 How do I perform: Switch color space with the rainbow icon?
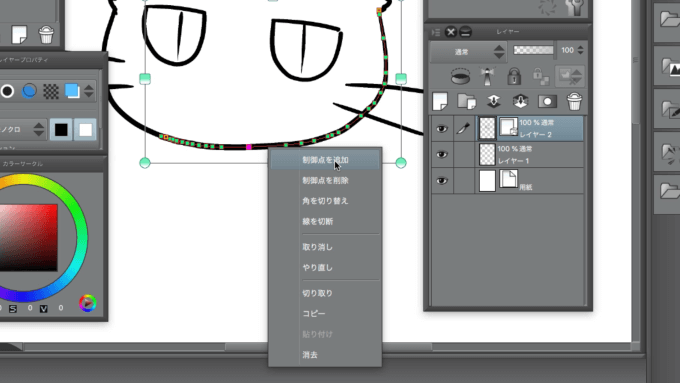coord(88,303)
